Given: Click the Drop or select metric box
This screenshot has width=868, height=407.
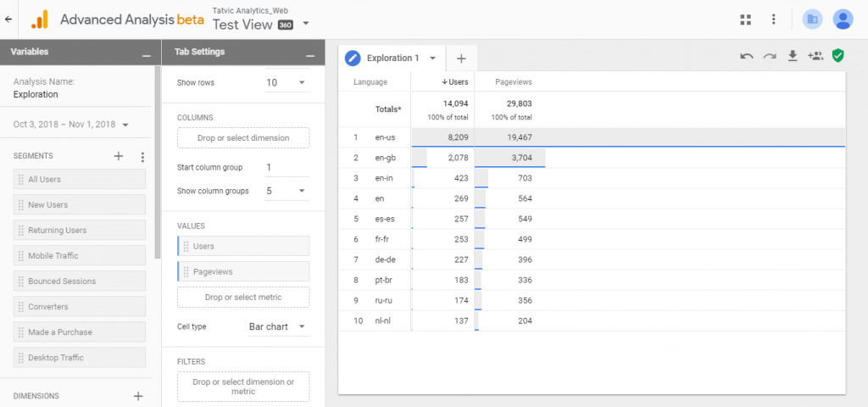Looking at the screenshot, I should coord(243,297).
